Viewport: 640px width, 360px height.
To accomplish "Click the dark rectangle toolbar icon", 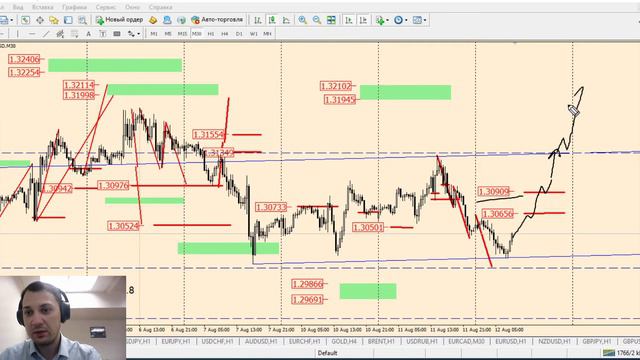I will 117,34.
